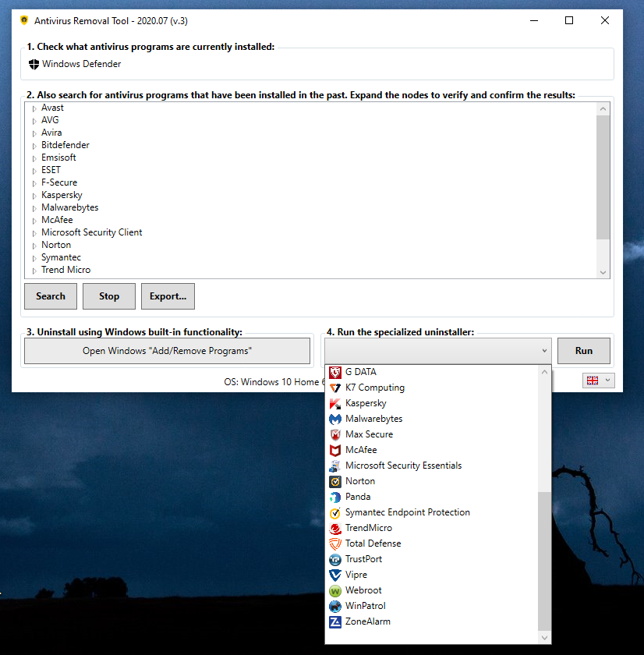This screenshot has height=655, width=644.
Task: Click the dropdown list scrollbar thumb
Action: point(544,561)
